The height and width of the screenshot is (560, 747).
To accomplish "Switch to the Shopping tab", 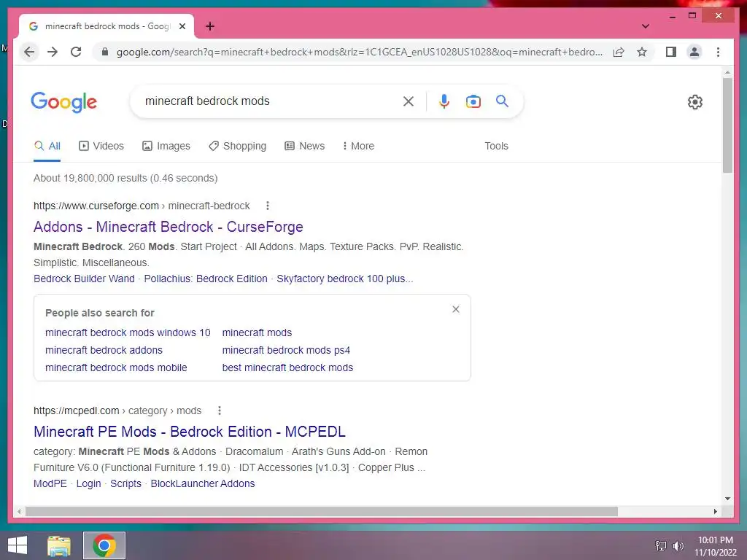I will click(237, 146).
